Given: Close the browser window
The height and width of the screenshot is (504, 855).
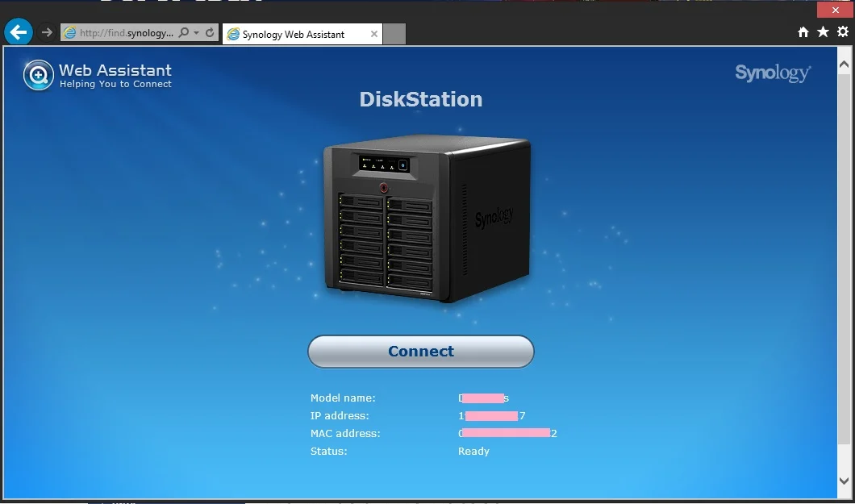Looking at the screenshot, I should (x=836, y=10).
